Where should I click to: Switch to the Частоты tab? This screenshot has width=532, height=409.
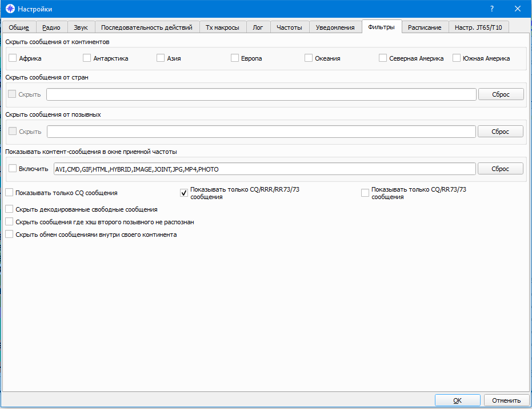pos(289,27)
